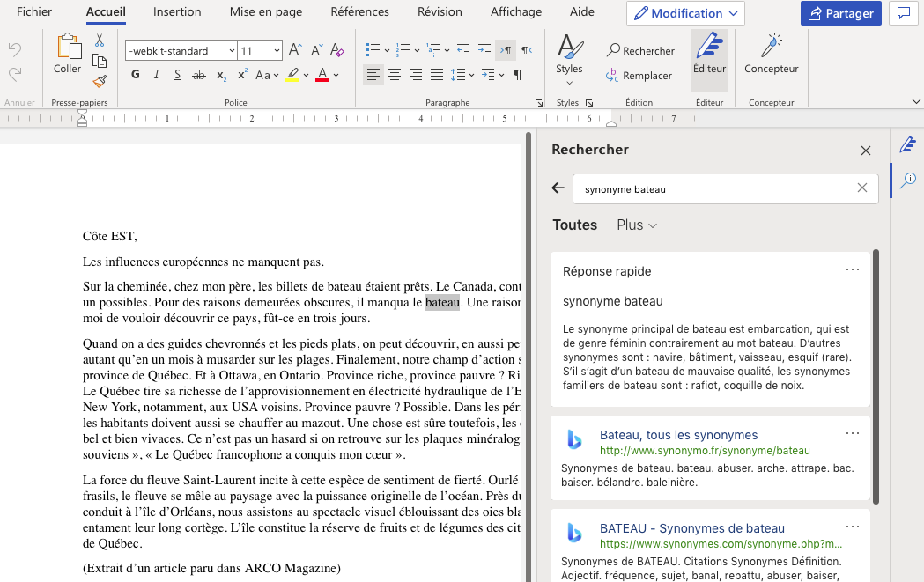Open the font size dropdown
924x582 pixels.
pyautogui.click(x=277, y=51)
